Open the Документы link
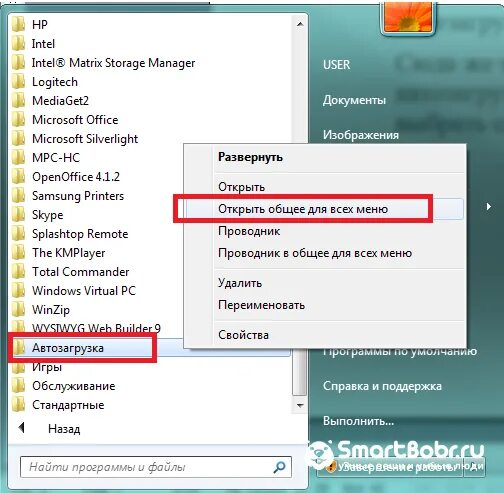The height and width of the screenshot is (493, 504). coord(354,100)
